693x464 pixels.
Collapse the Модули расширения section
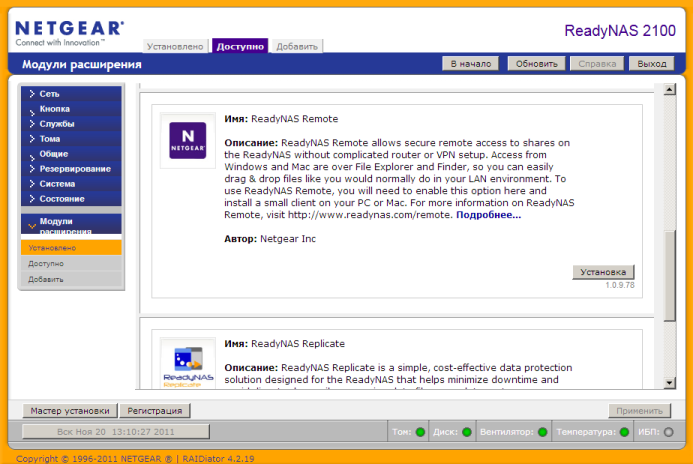click(71, 224)
